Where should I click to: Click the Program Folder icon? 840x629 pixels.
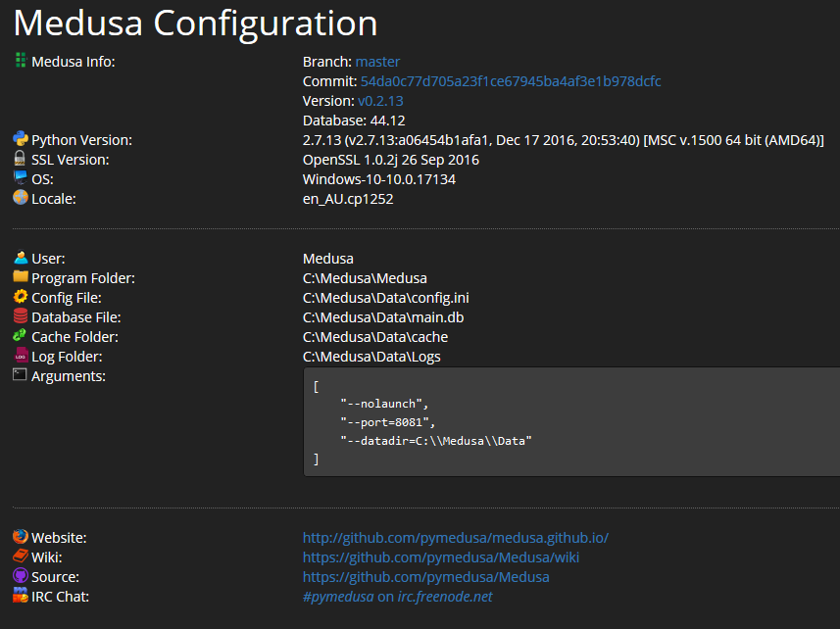[x=19, y=277]
